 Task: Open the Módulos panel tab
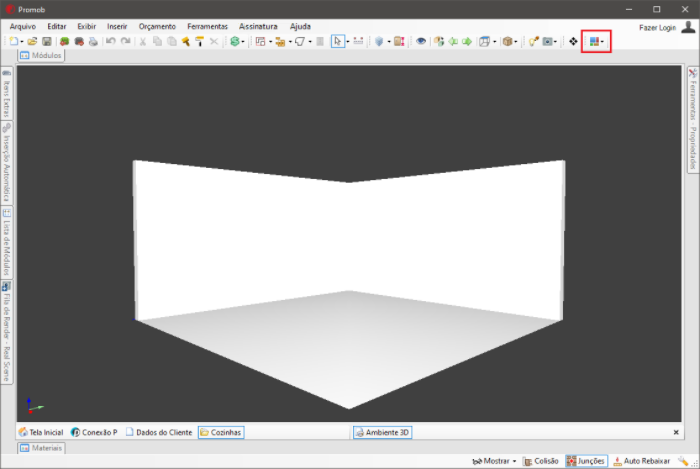pos(41,55)
